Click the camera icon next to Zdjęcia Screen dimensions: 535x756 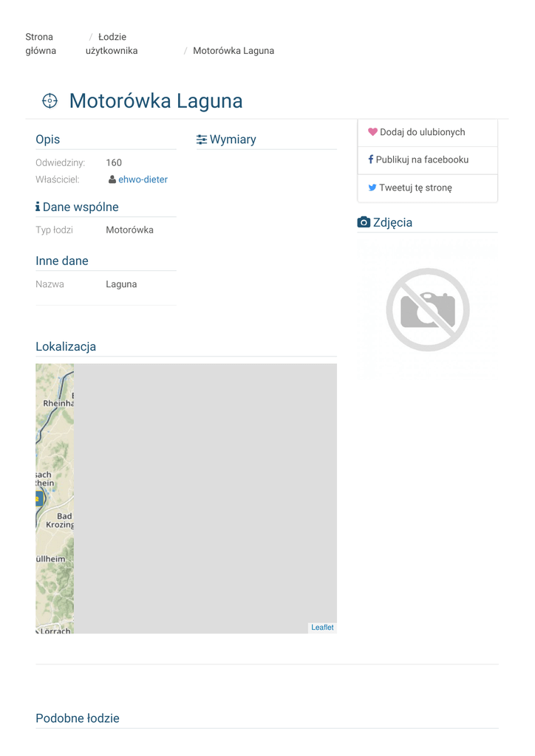[x=364, y=222]
